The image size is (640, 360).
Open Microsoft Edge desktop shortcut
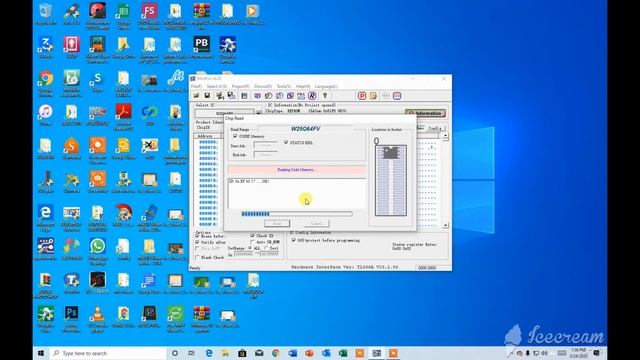pos(45,212)
